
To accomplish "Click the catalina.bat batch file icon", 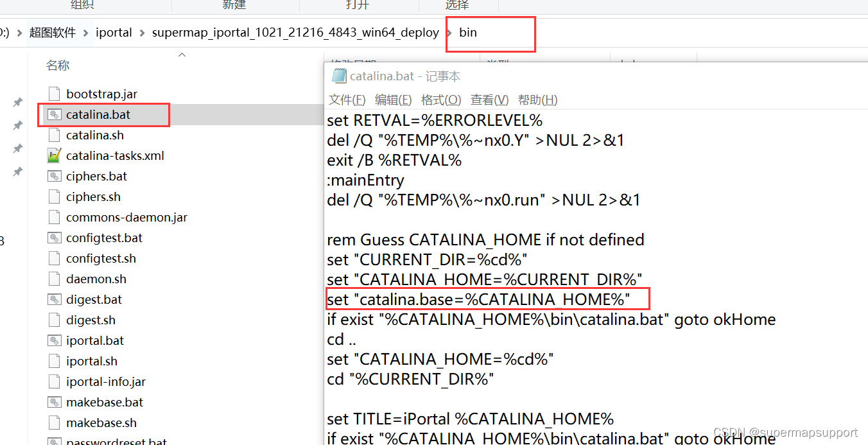I will [x=54, y=114].
